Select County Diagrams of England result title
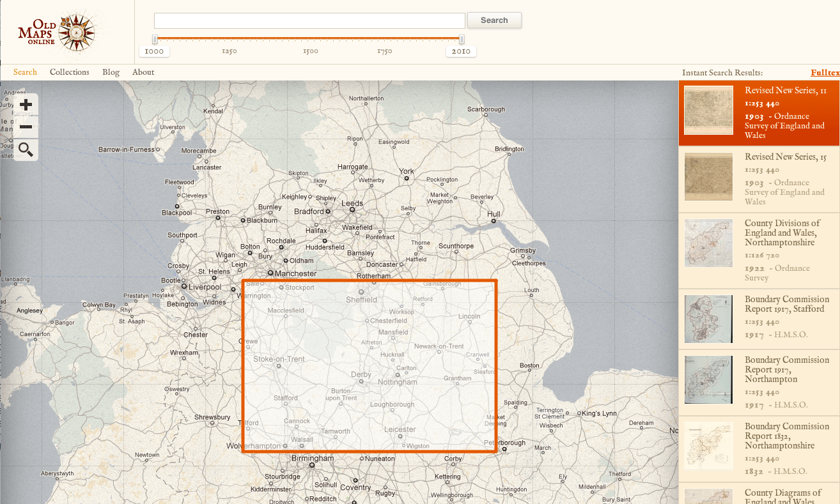 783,497
